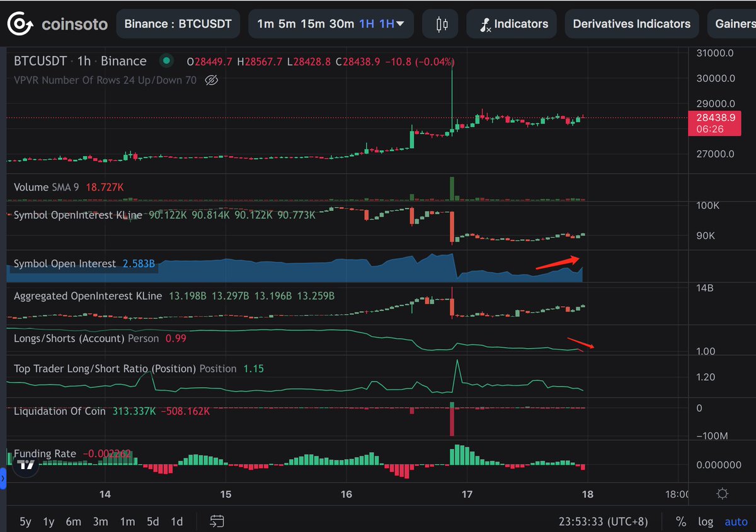Set the range to 6m
756x532 pixels.
coord(74,521)
